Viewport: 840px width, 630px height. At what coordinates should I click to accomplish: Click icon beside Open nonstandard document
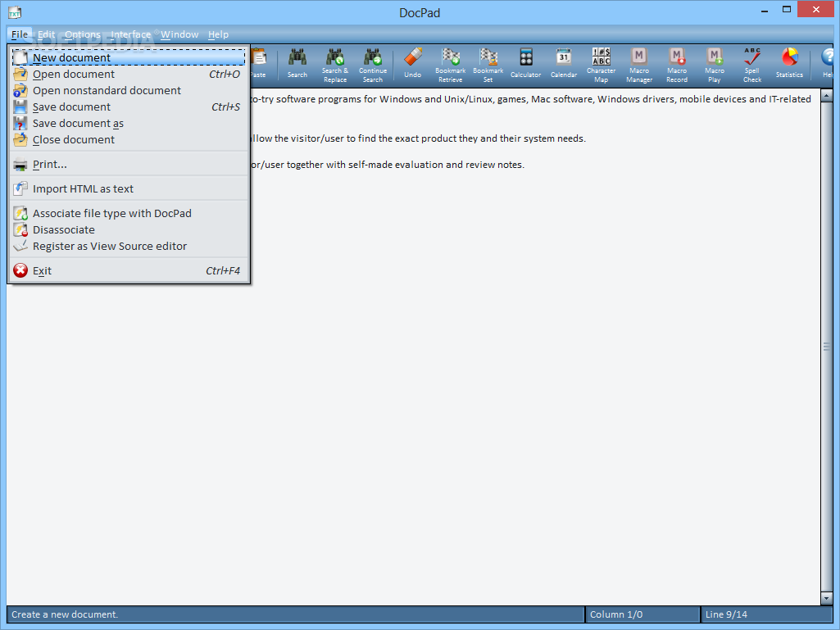click(x=20, y=91)
